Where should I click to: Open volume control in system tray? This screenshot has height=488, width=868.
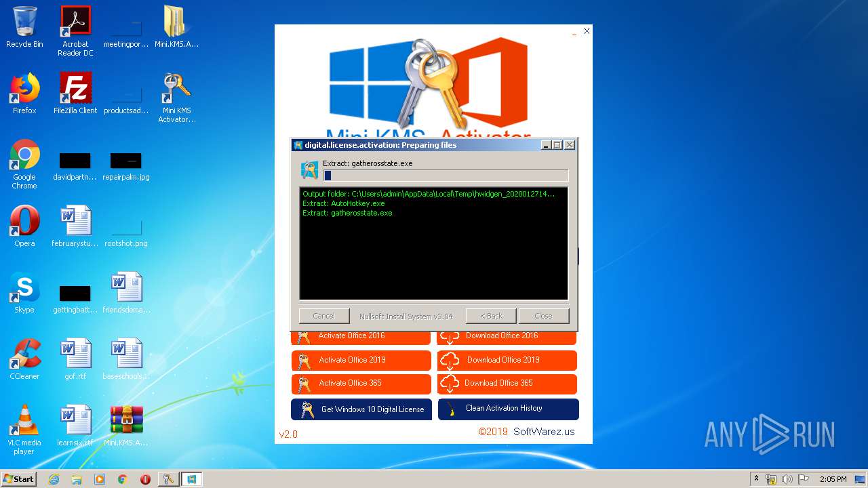(787, 479)
